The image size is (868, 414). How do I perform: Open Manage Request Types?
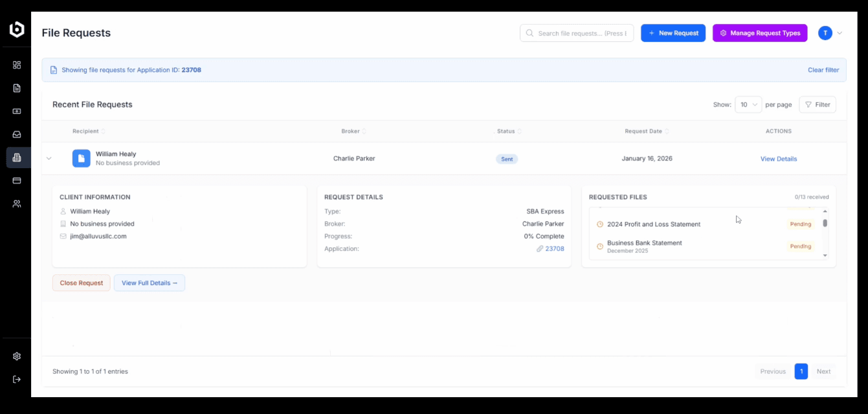760,33
